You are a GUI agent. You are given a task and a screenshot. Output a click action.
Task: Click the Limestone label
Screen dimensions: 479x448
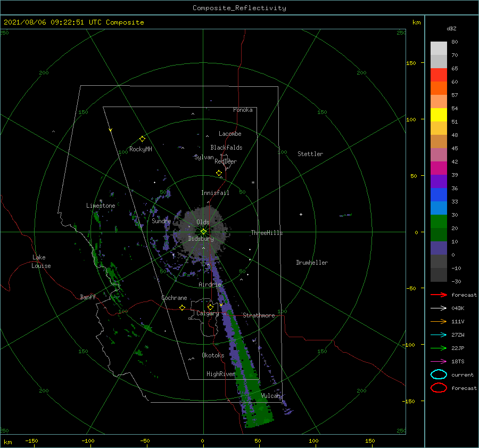pos(101,206)
